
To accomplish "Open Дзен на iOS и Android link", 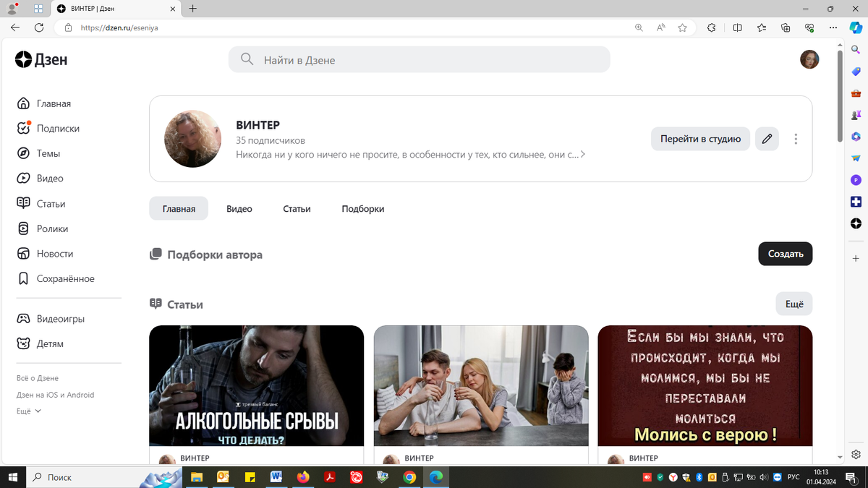I will 56,395.
